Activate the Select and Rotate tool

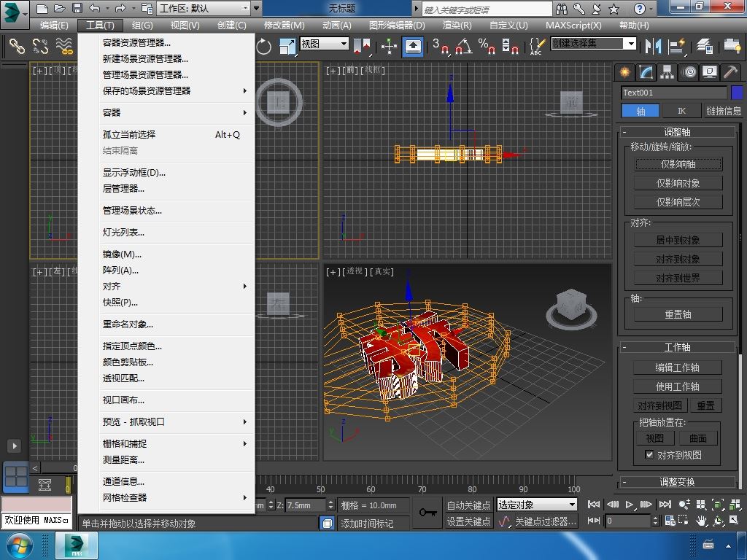point(263,46)
